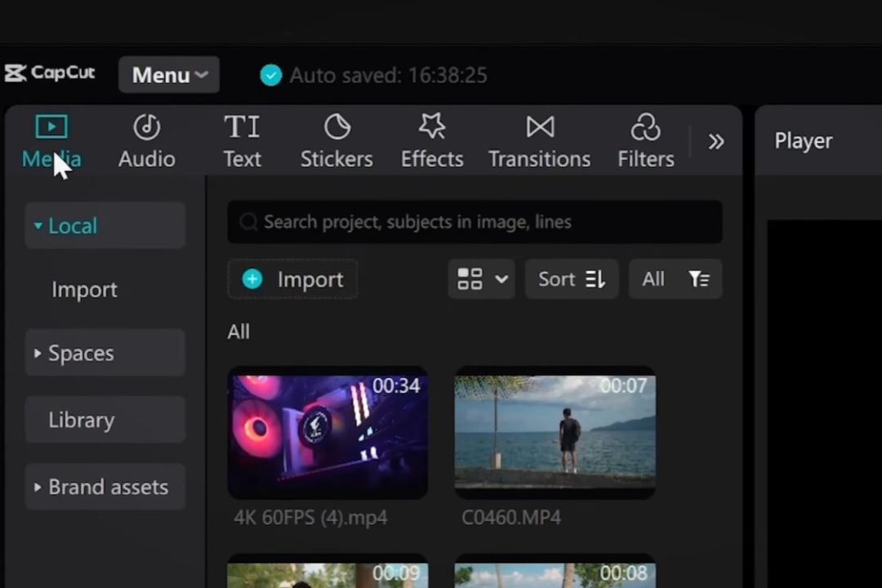Image resolution: width=882 pixels, height=588 pixels.
Task: Select the Library sidebar item
Action: coord(82,419)
